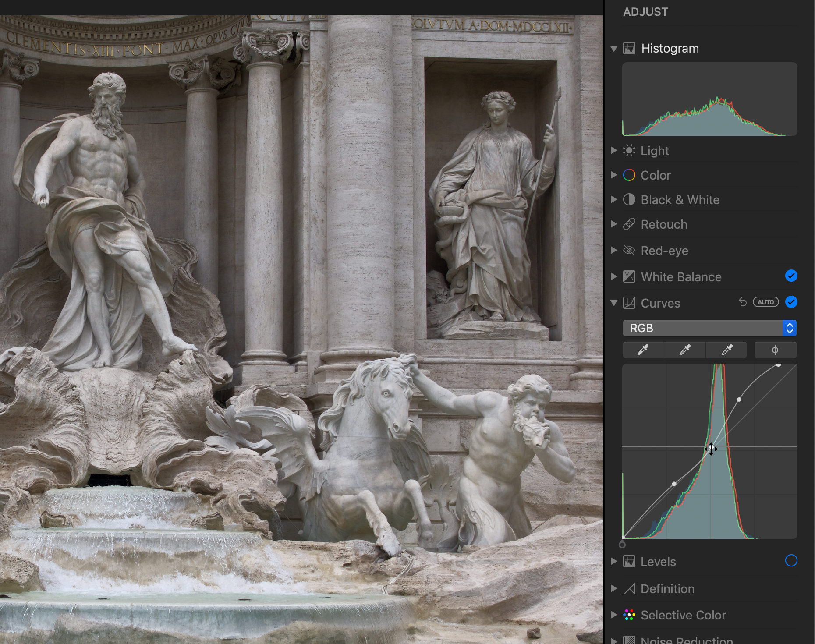
Task: Click the Retouch bandage icon
Action: point(629,224)
